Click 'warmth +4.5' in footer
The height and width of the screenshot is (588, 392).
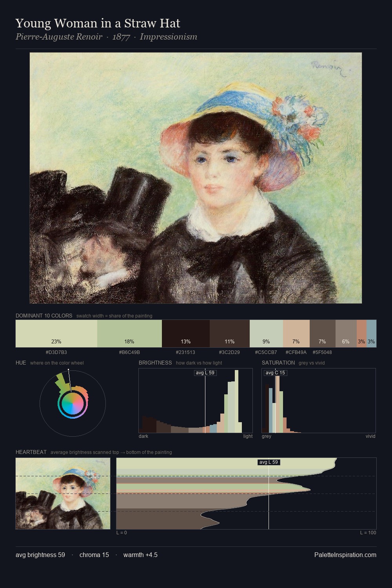pyautogui.click(x=140, y=555)
